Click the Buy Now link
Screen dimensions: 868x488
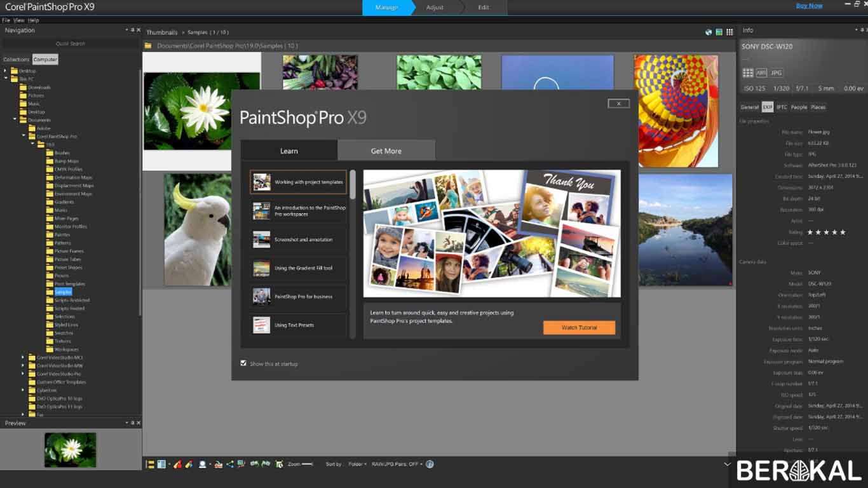810,6
